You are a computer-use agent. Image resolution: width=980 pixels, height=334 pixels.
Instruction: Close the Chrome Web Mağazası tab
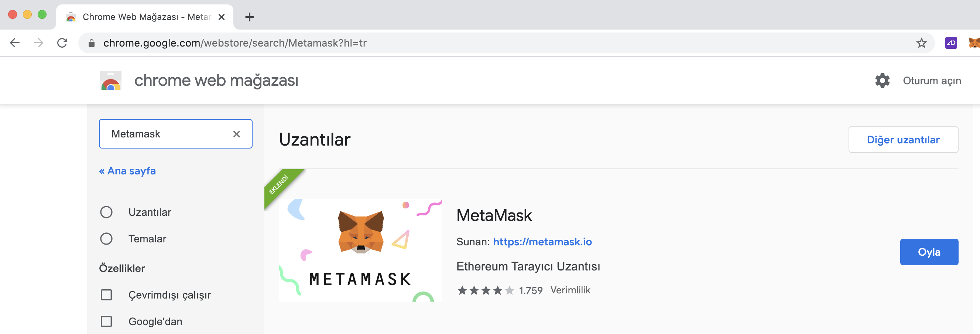(x=222, y=17)
